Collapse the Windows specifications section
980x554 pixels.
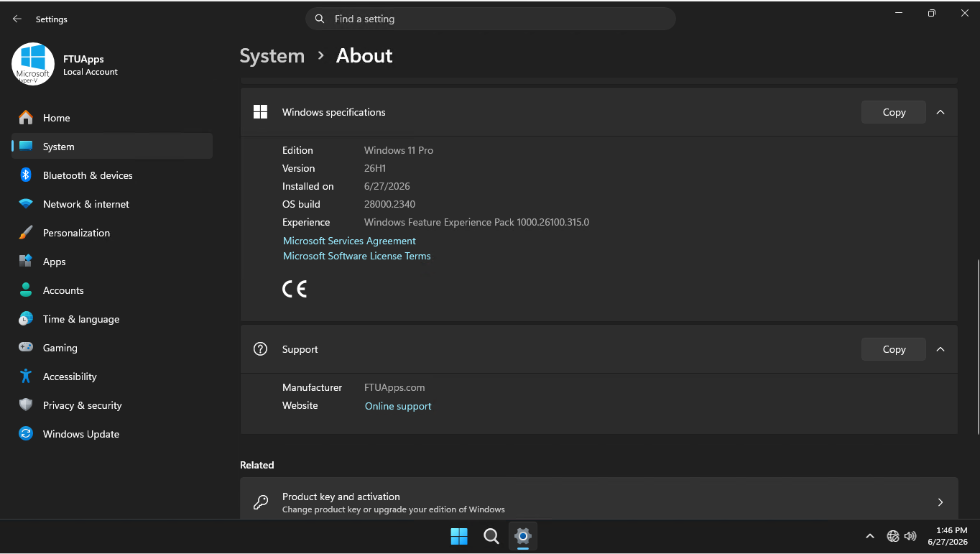click(940, 112)
